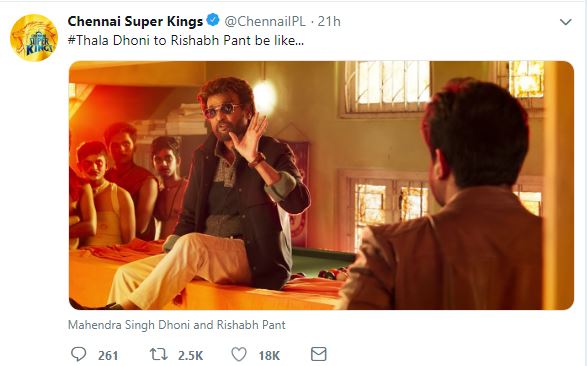Click the reply speech bubble icon
The image size is (587, 366).
click(x=78, y=354)
